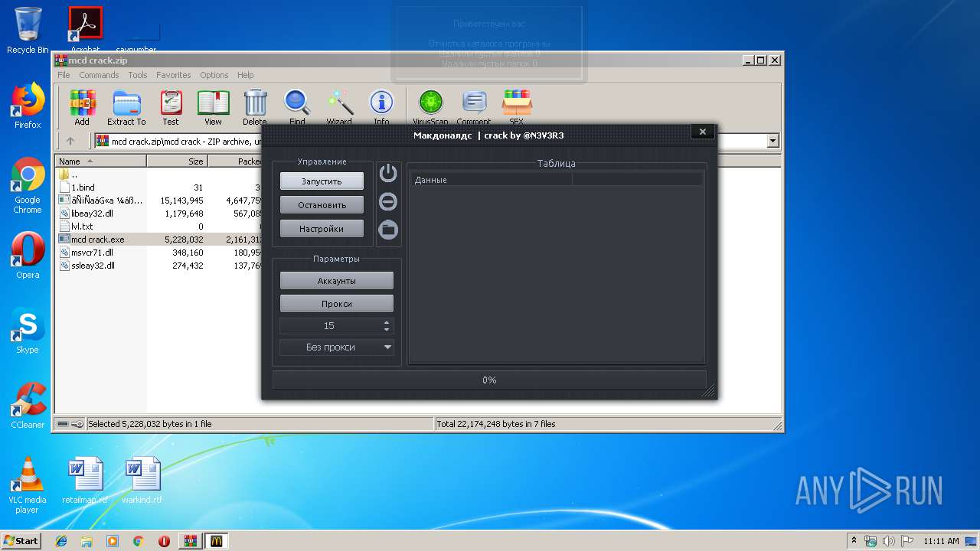
Task: Select the mcd crack.exe file row
Action: (97, 240)
